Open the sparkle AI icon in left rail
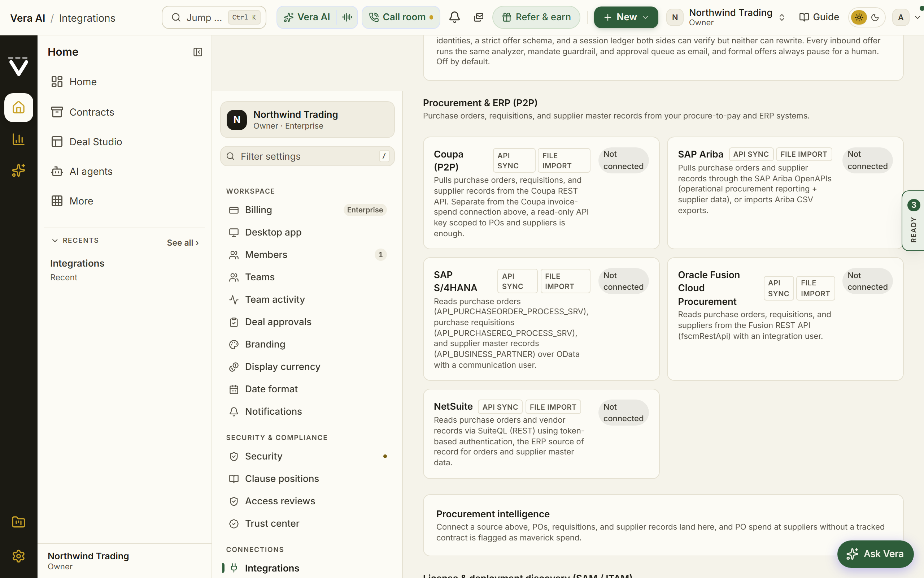This screenshot has height=578, width=924. (x=18, y=171)
